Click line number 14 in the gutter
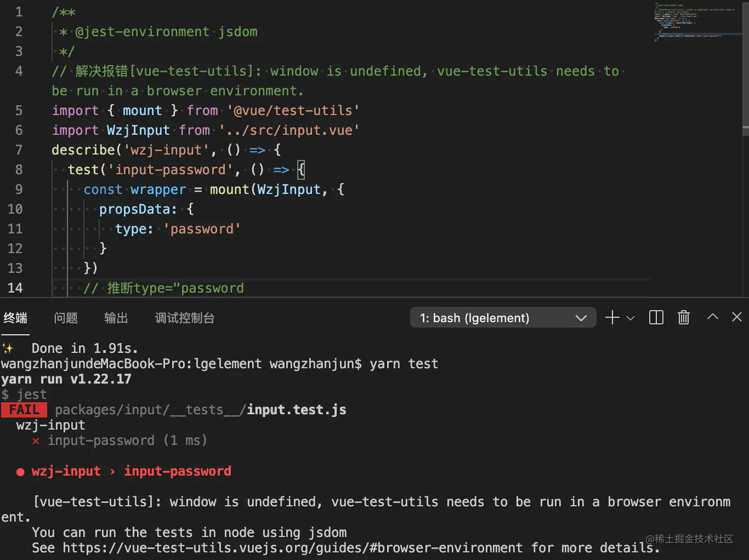Screen dimensions: 749x560 (x=15, y=288)
